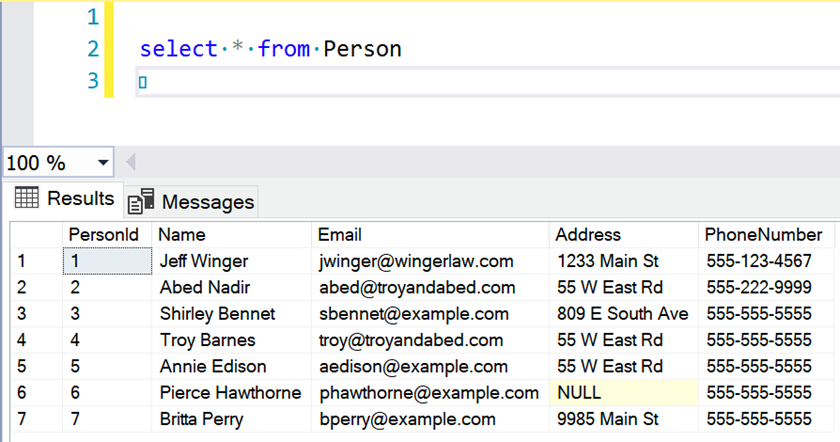The width and height of the screenshot is (840, 442).
Task: Switch to the Messages tab
Action: click(x=191, y=202)
